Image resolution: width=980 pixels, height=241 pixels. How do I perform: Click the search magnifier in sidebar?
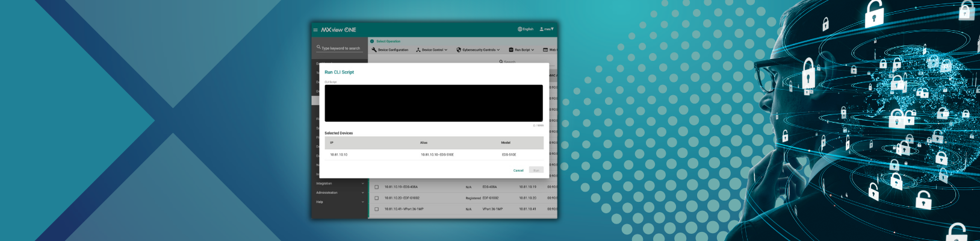coord(318,46)
